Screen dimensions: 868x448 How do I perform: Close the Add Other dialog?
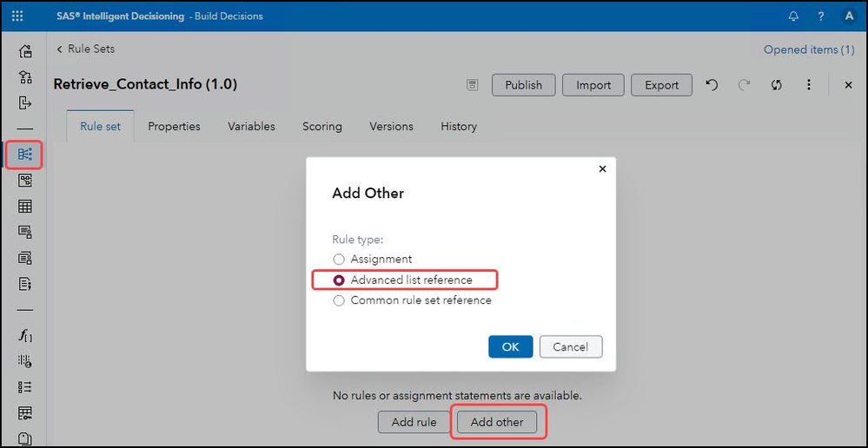click(x=602, y=169)
